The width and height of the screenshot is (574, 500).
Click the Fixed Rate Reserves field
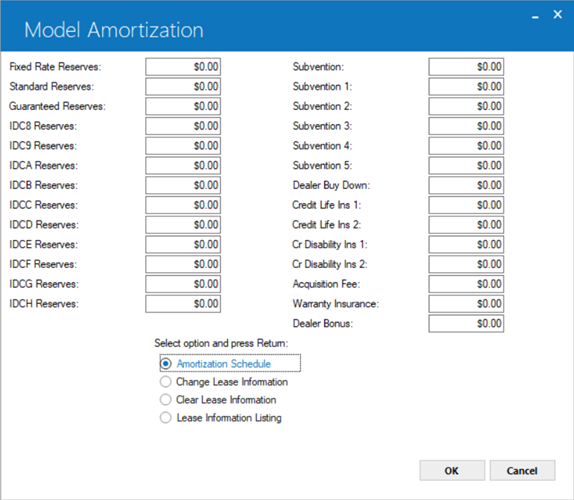click(183, 67)
